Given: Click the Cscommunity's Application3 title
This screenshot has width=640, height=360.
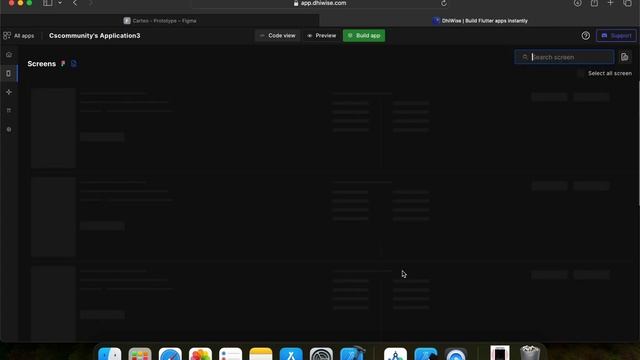Looking at the screenshot, I should point(95,36).
